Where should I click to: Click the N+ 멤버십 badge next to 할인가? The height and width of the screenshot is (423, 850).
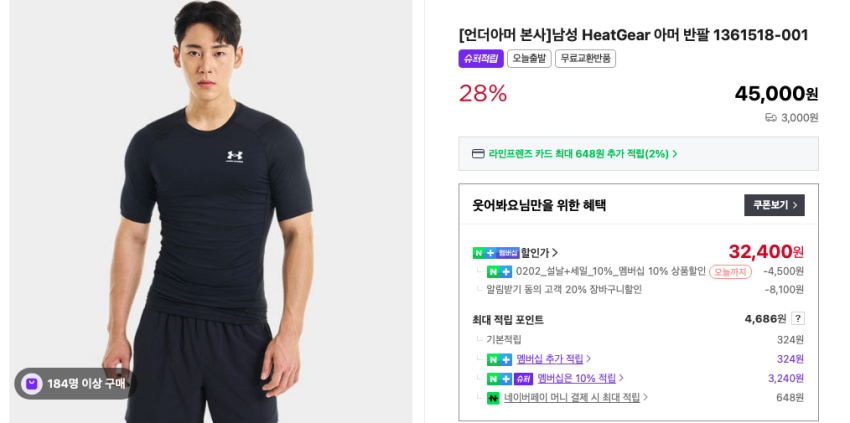click(x=496, y=253)
